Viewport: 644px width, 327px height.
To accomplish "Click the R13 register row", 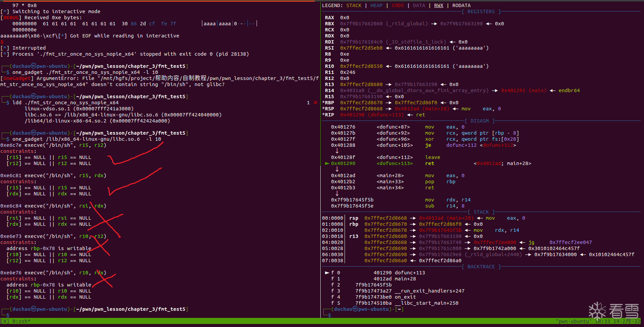I will 391,84.
